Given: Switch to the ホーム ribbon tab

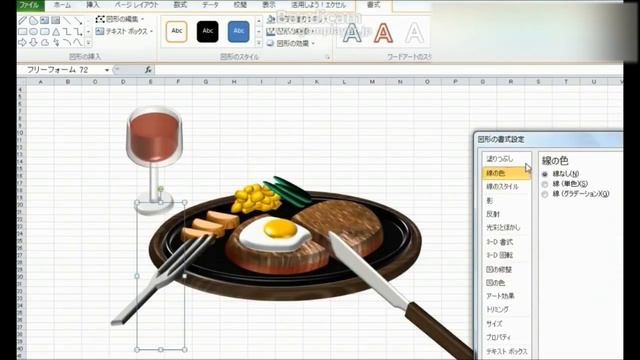Looking at the screenshot, I should (x=62, y=5).
